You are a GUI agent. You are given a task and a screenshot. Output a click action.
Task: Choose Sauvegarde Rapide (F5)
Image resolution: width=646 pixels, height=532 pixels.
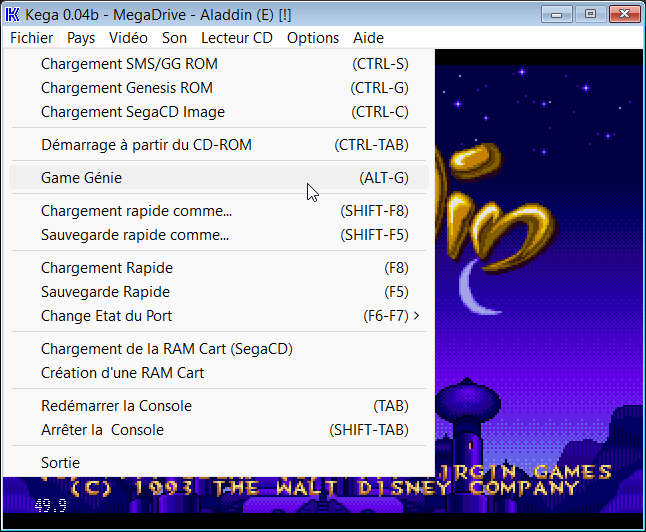tap(219, 292)
